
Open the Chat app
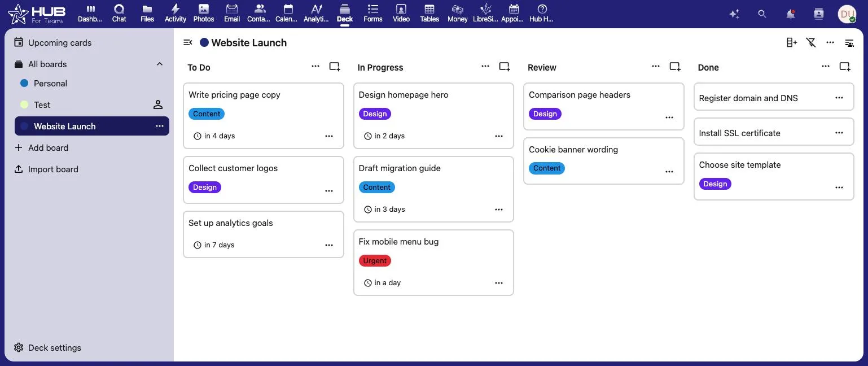coord(119,14)
